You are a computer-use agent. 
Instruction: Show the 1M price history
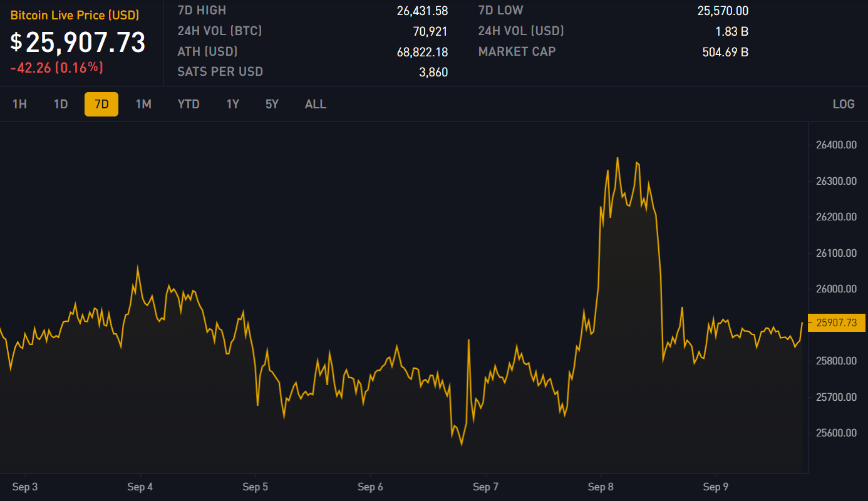coord(143,104)
